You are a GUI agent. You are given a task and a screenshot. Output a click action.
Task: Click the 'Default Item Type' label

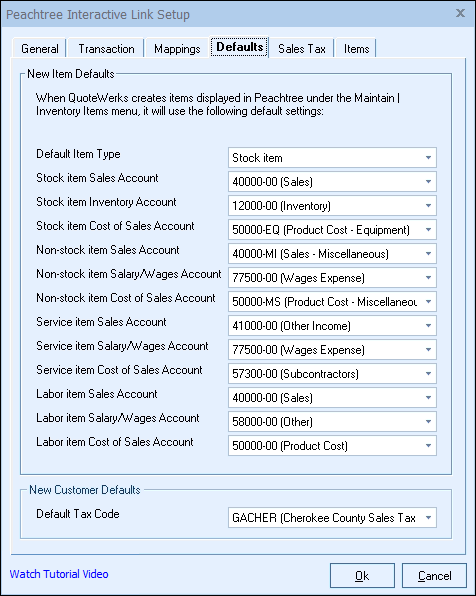78,154
